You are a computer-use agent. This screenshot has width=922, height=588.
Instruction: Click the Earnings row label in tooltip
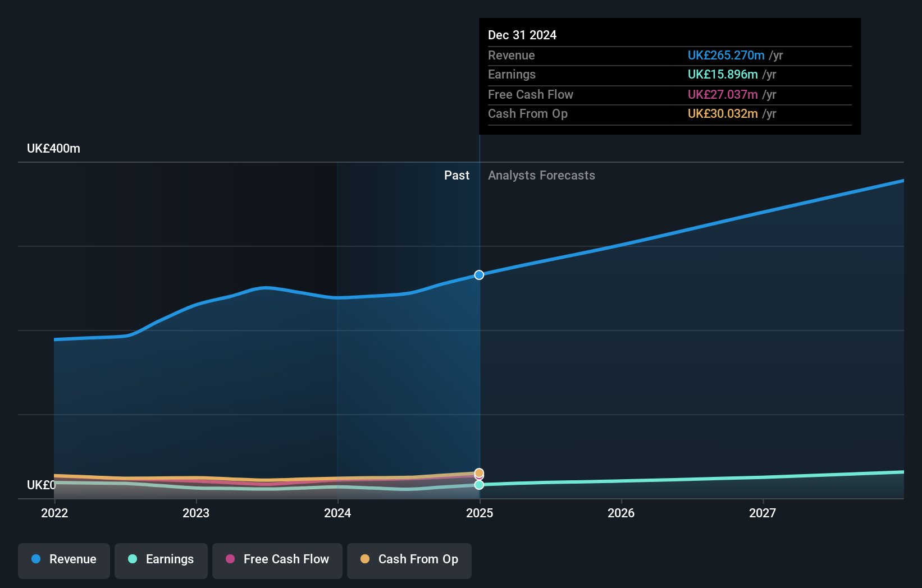point(512,75)
